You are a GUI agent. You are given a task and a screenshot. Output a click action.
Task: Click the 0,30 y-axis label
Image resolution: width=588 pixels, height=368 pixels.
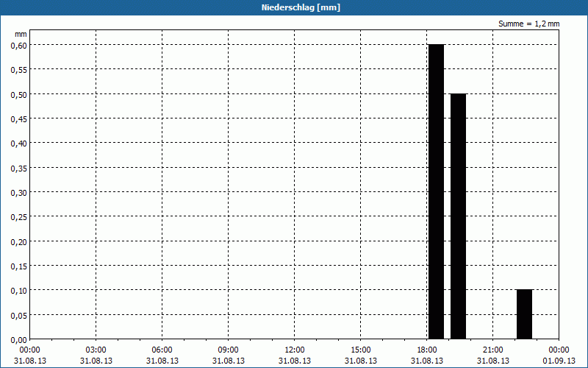click(x=19, y=193)
